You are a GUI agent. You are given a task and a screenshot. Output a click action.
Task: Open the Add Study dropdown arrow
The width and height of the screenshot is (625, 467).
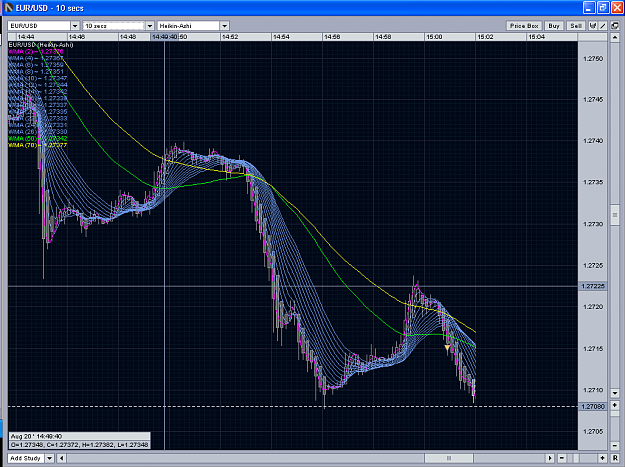coord(49,458)
